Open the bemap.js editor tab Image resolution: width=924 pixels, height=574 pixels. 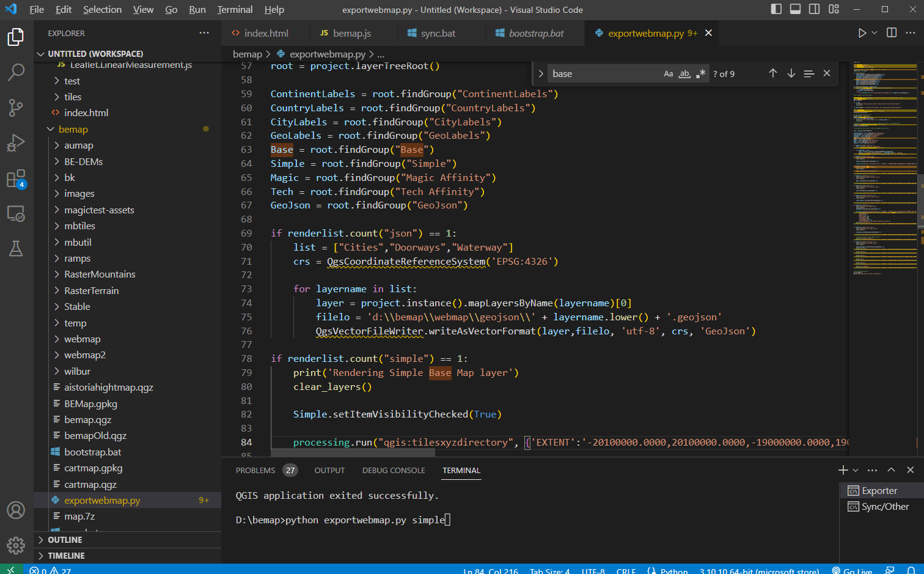tap(352, 33)
